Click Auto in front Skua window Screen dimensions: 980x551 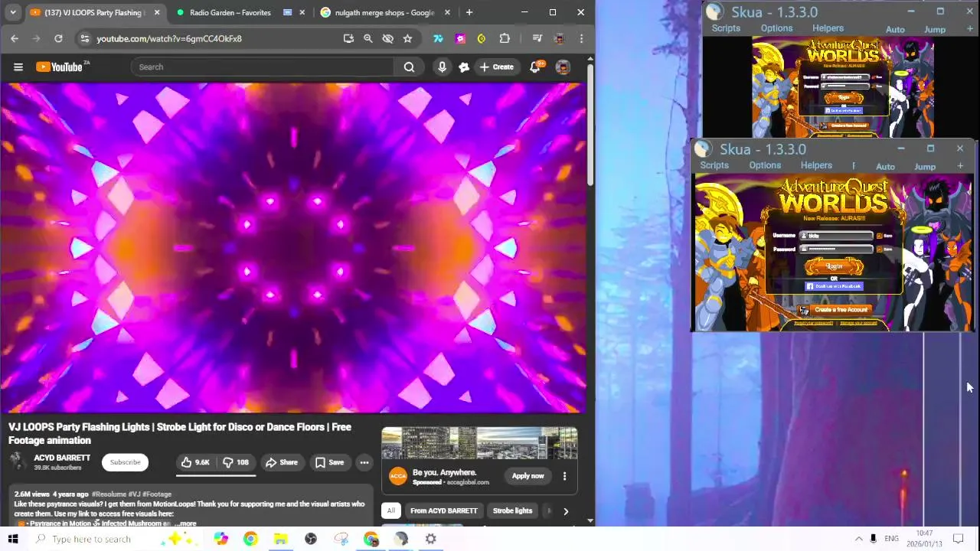885,167
